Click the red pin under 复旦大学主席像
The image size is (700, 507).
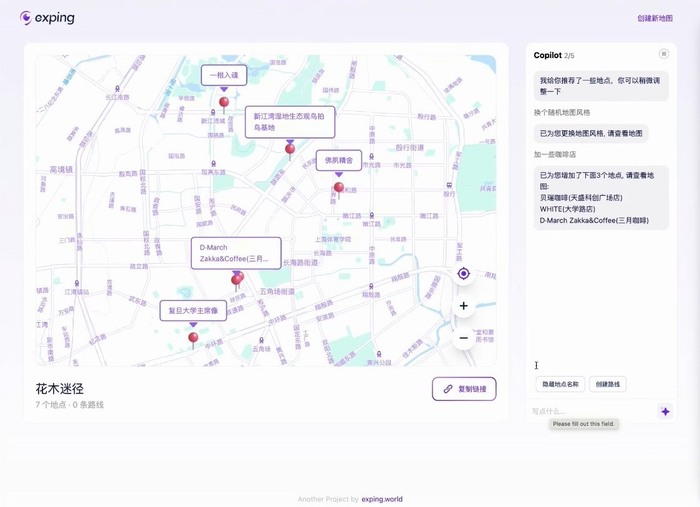pos(193,339)
